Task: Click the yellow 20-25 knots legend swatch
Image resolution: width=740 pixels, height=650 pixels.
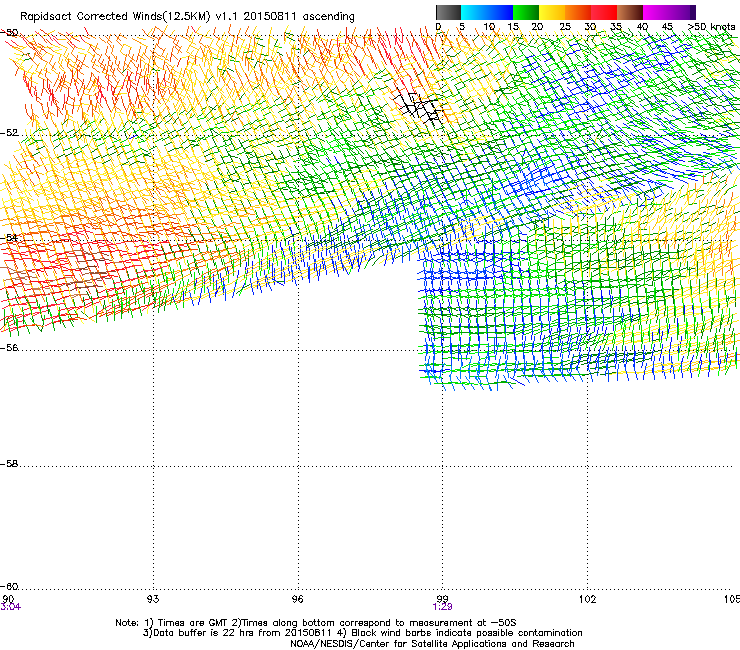Action: click(552, 12)
